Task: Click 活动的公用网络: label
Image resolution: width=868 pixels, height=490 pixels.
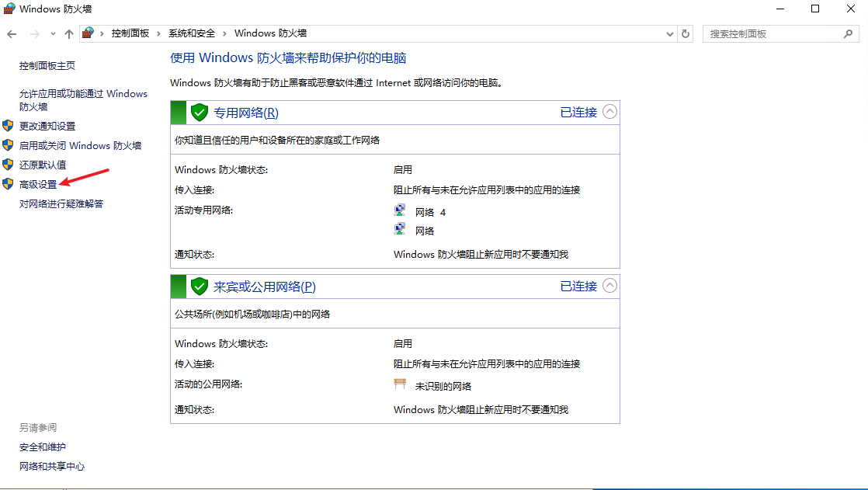Action: tap(209, 384)
